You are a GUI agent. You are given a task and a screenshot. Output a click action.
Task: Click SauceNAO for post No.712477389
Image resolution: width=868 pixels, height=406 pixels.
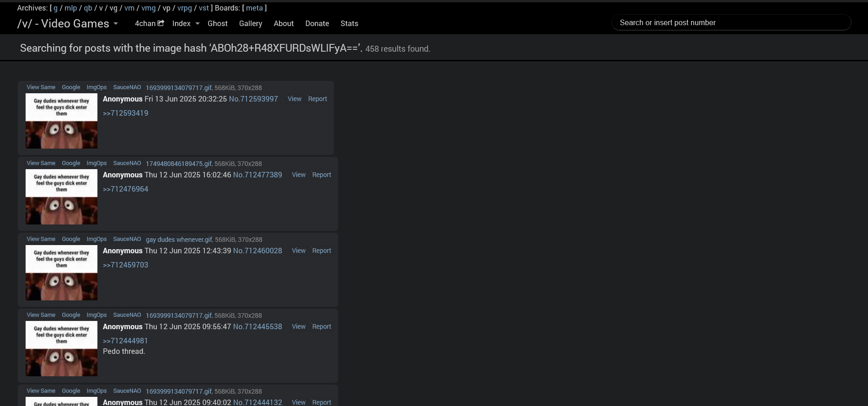coord(127,163)
